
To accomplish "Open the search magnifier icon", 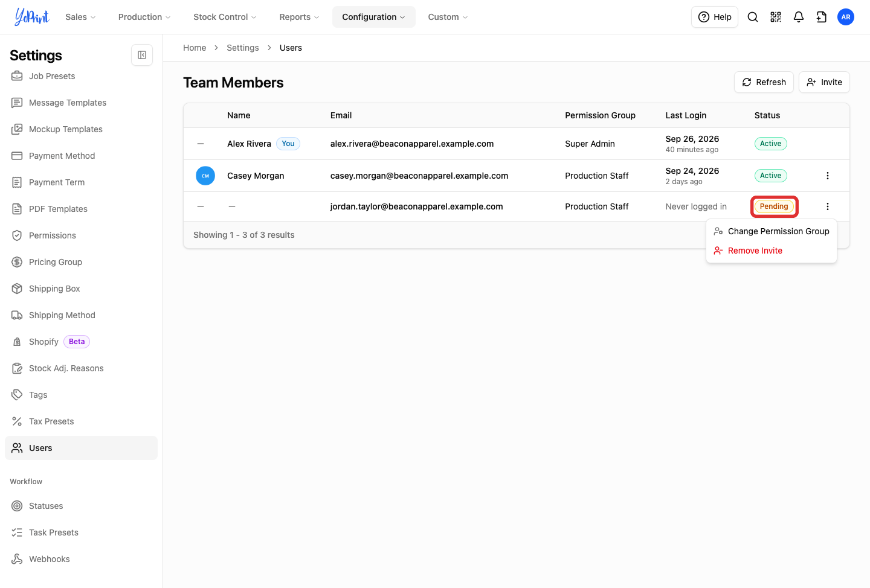I will [753, 17].
